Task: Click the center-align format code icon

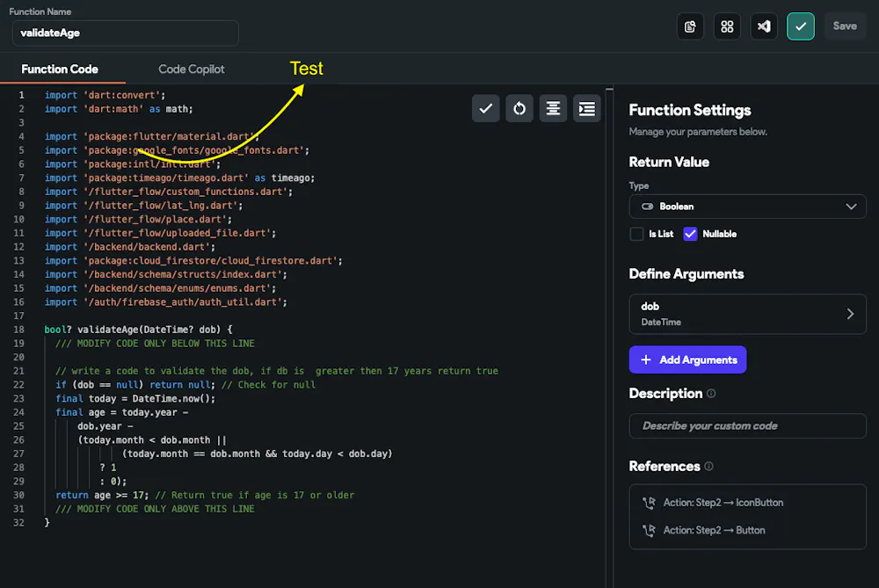Action: [x=553, y=108]
